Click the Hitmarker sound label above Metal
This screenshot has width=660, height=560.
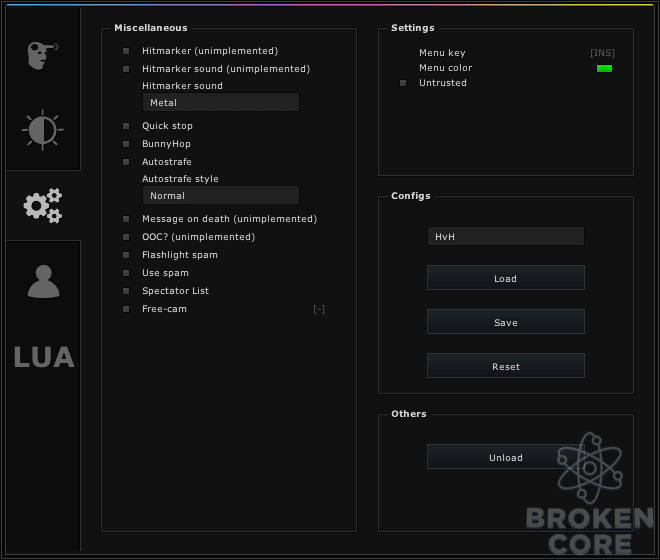point(182,86)
